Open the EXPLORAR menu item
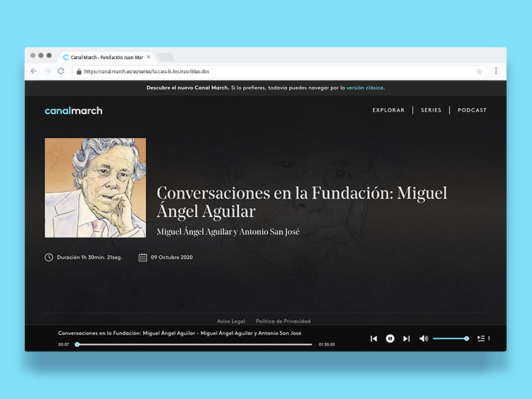The image size is (532, 399). [388, 110]
